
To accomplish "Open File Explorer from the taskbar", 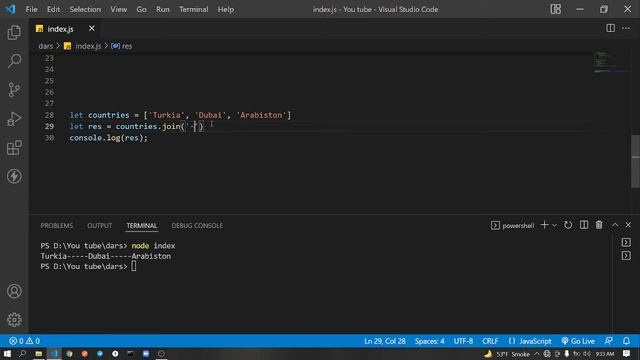I will pos(38,353).
